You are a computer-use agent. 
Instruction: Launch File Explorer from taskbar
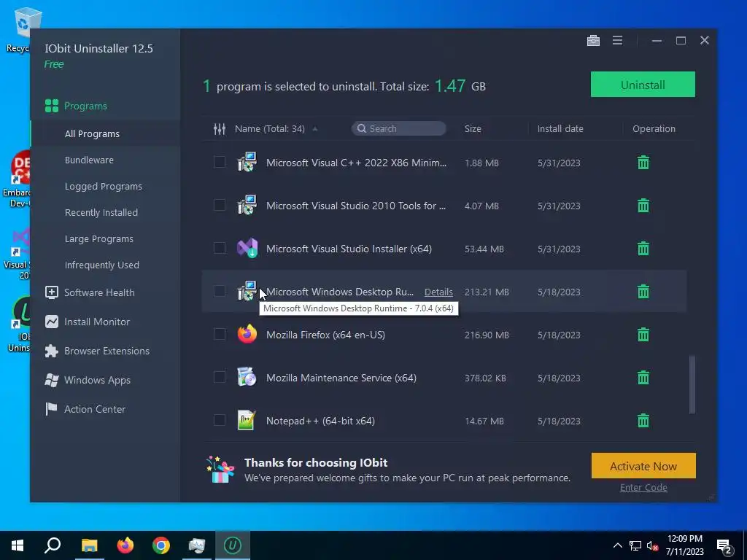(x=89, y=545)
